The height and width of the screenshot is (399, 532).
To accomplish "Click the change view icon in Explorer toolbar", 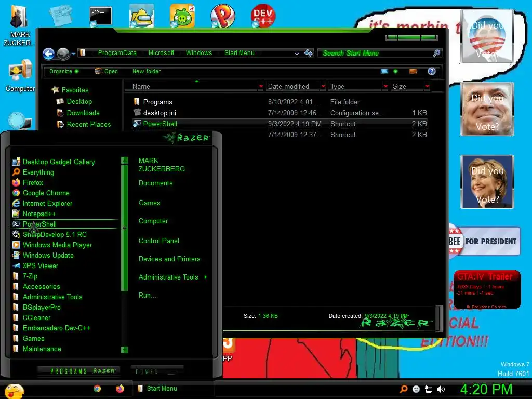I will pyautogui.click(x=384, y=71).
